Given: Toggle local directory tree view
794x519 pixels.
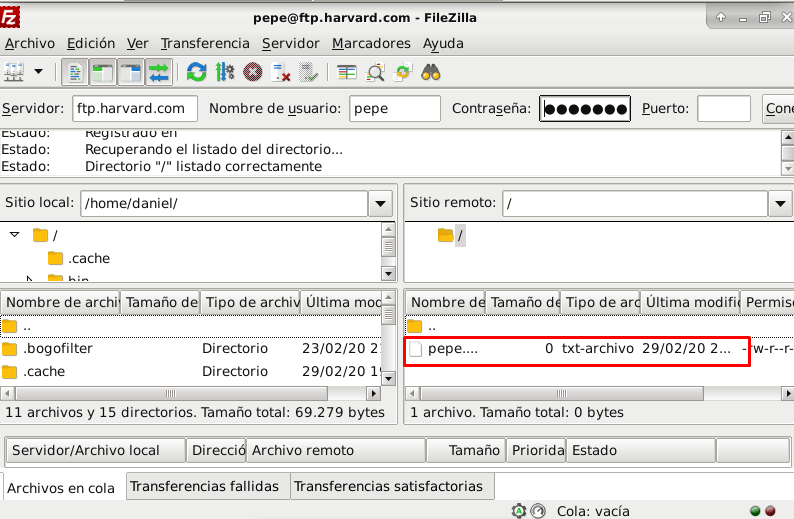Looking at the screenshot, I should pyautogui.click(x=102, y=72).
